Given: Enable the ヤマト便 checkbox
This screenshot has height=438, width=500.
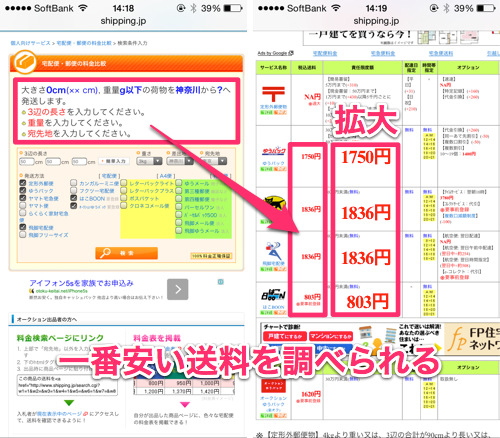Looking at the screenshot, I should 23,205.
